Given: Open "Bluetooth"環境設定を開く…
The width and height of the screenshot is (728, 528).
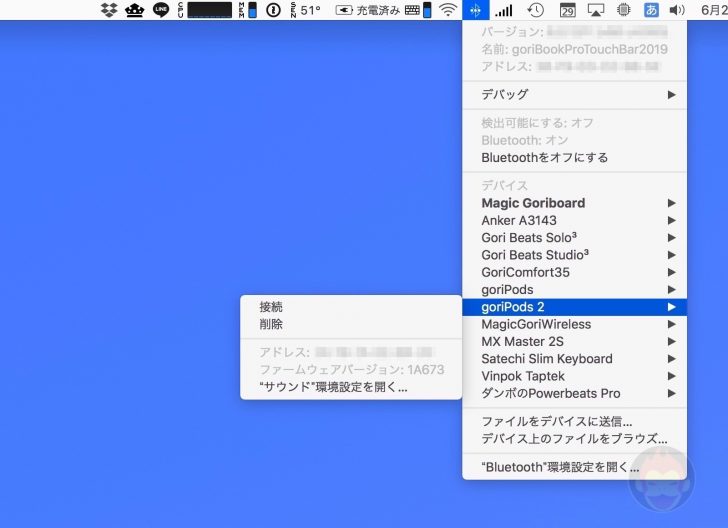Looking at the screenshot, I should 575,467.
